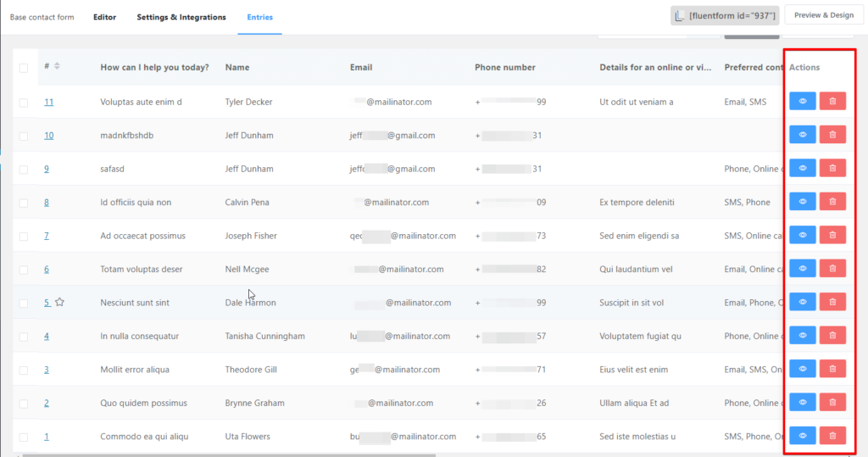The width and height of the screenshot is (868, 457).
Task: Open entry number 5 link
Action: pos(47,303)
